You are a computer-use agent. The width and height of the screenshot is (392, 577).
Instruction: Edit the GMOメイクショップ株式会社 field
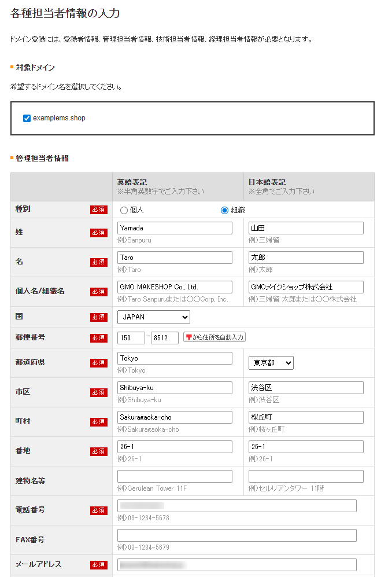tap(306, 287)
